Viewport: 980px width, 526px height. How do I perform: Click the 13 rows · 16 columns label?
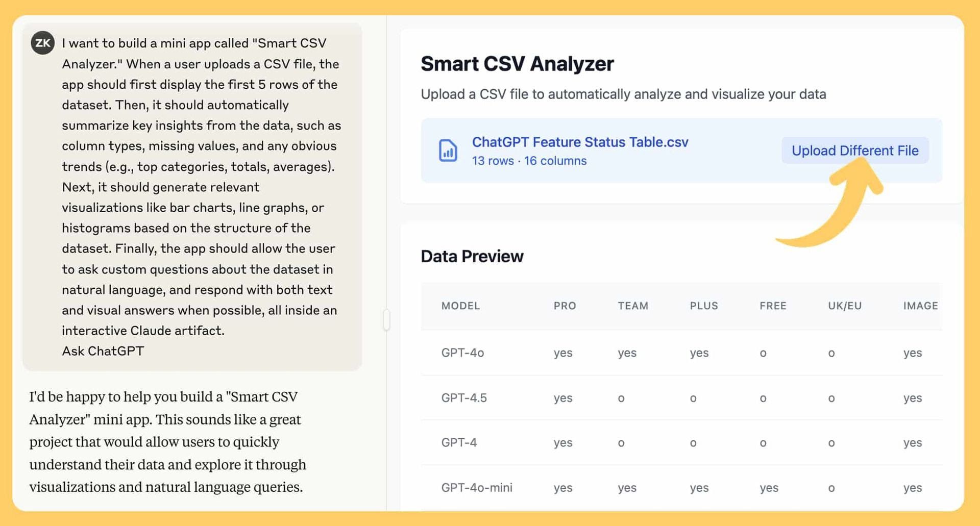(529, 161)
